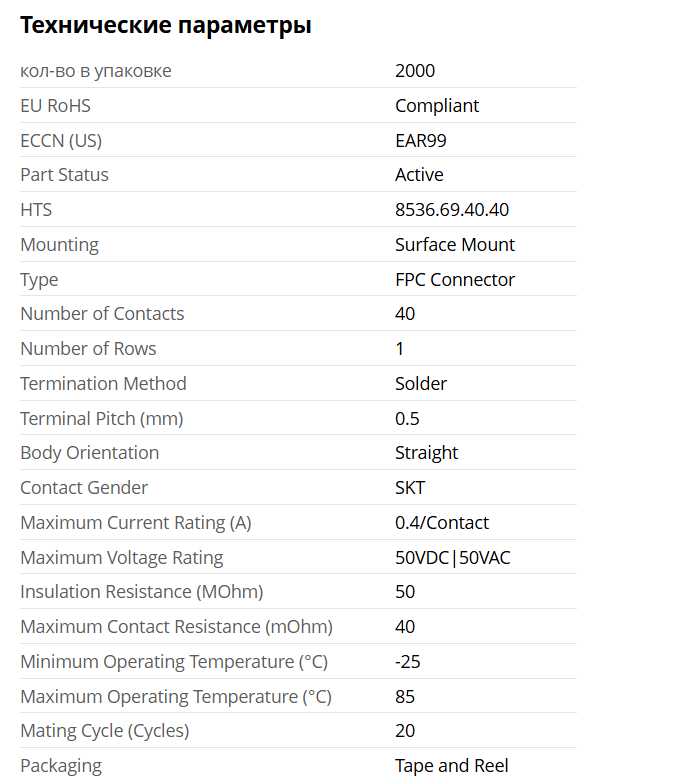Select the 'кол-во в упаковке' parameter label
Screen dimensions: 688x782
tap(96, 71)
